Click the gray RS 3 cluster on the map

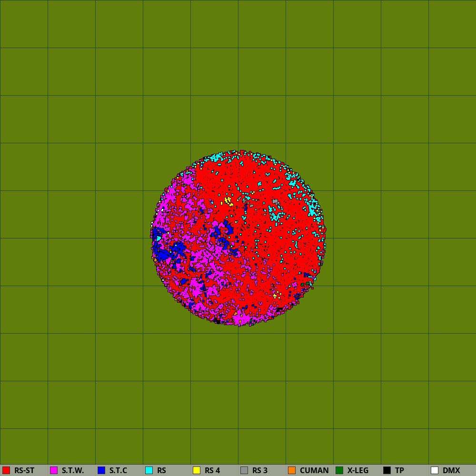point(275,201)
